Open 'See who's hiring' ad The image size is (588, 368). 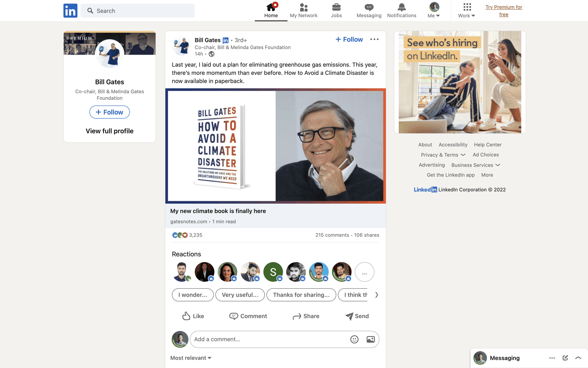click(460, 82)
